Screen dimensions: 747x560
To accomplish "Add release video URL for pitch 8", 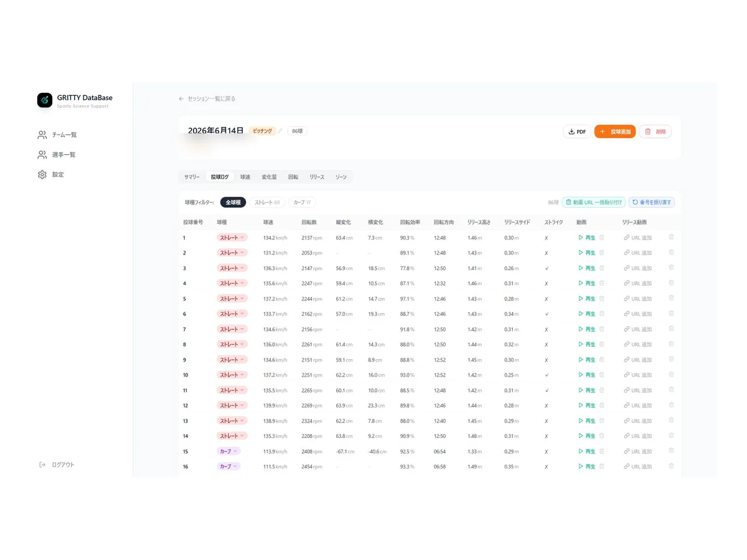I will [638, 345].
